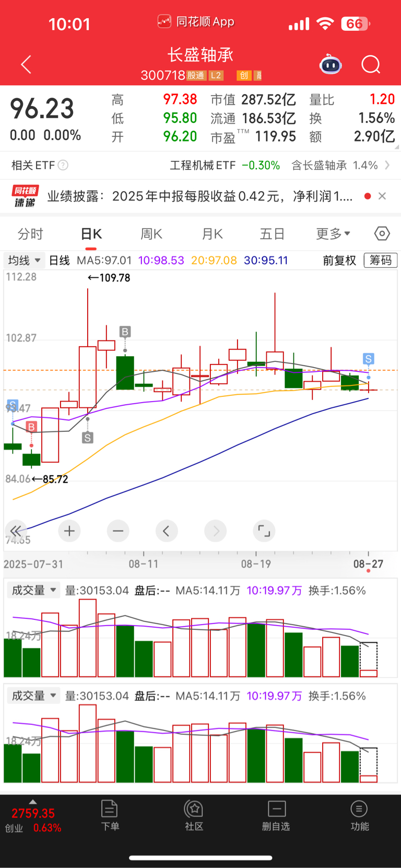401x868 pixels.
Task: Open 社区 community icon
Action: (194, 815)
